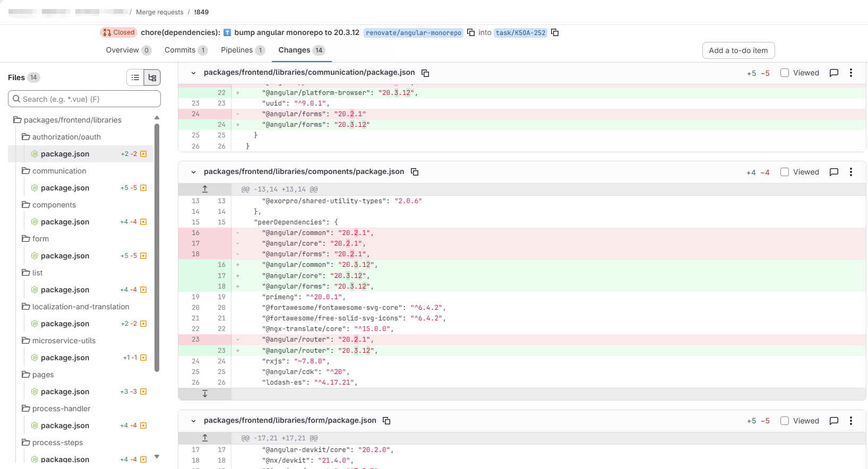Mark components/package.json as viewed
The image size is (868, 469).
[x=785, y=172]
